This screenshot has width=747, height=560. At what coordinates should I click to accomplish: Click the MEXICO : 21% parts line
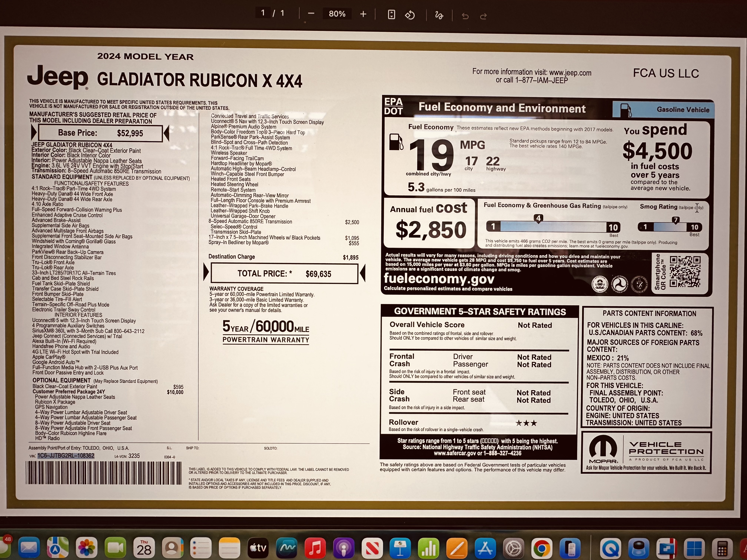(608, 358)
